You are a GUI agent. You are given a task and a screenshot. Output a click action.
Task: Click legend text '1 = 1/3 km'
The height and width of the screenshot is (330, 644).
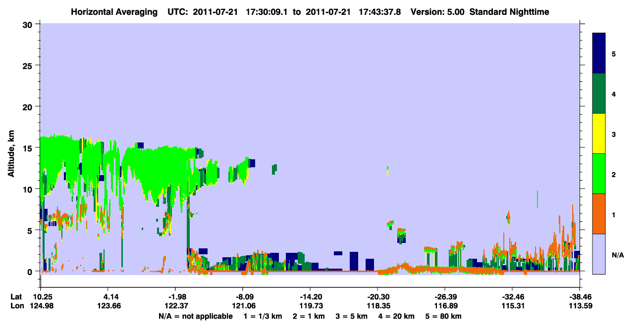(263, 316)
